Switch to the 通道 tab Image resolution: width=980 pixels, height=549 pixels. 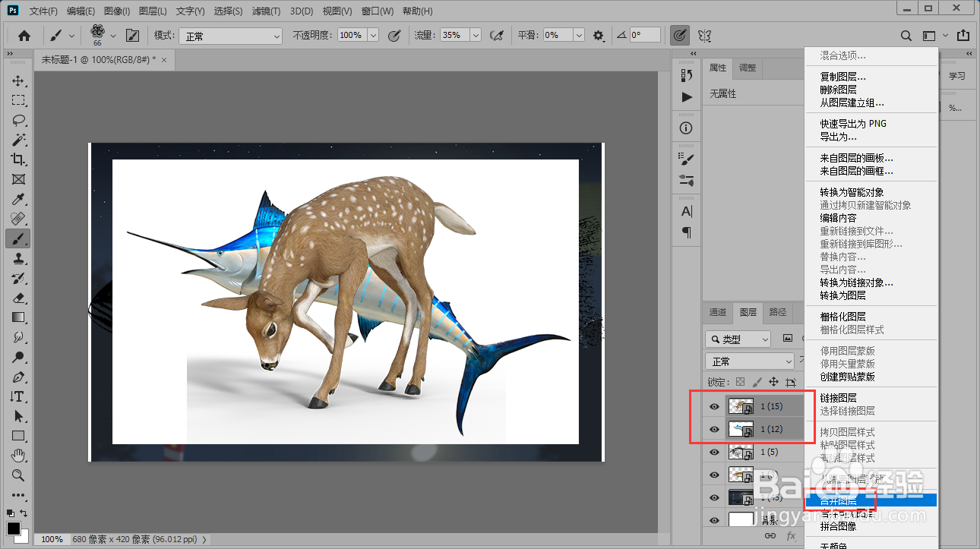point(718,312)
